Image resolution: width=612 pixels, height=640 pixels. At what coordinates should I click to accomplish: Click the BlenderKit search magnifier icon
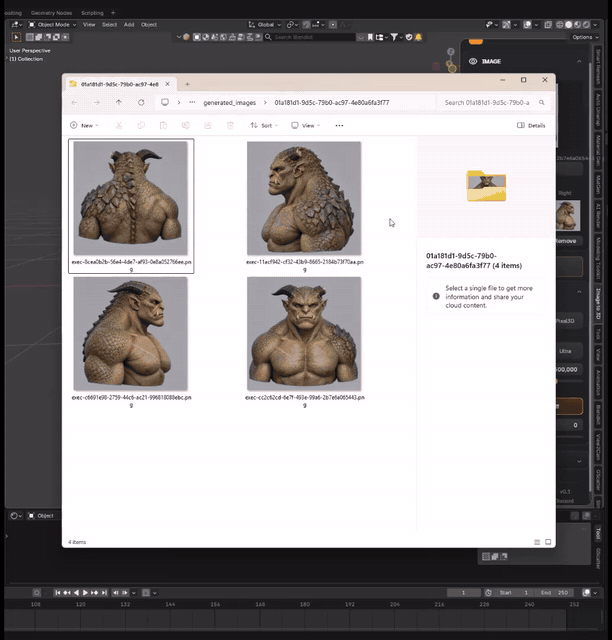point(268,37)
